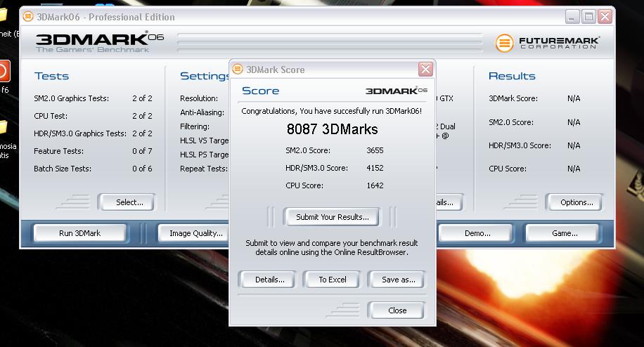The image size is (644, 347).
Task: Close the 3DMark06 main window
Action: click(605, 17)
